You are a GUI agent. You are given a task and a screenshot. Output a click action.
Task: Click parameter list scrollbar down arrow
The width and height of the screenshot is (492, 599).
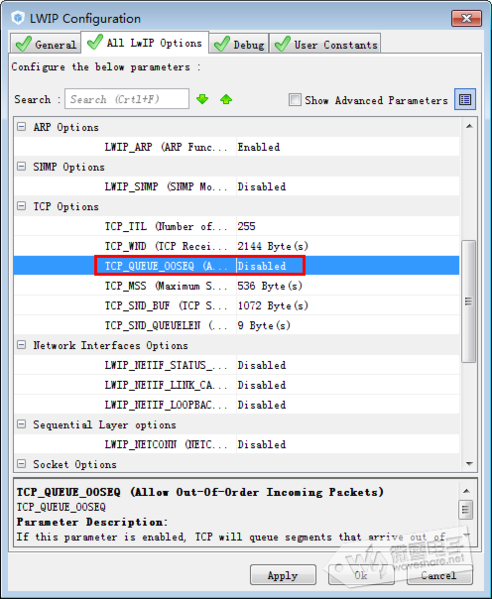469,464
